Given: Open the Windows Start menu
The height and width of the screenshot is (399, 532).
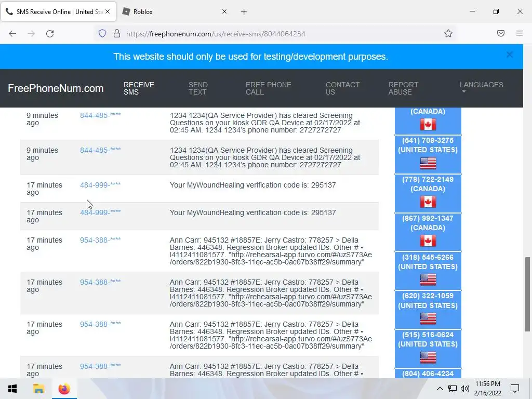Looking at the screenshot, I should (x=12, y=389).
